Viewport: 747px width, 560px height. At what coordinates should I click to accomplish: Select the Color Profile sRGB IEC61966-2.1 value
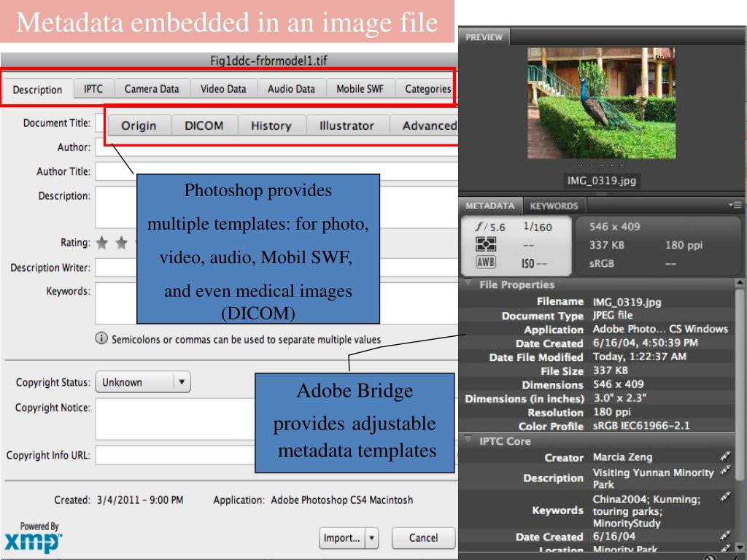pos(641,426)
